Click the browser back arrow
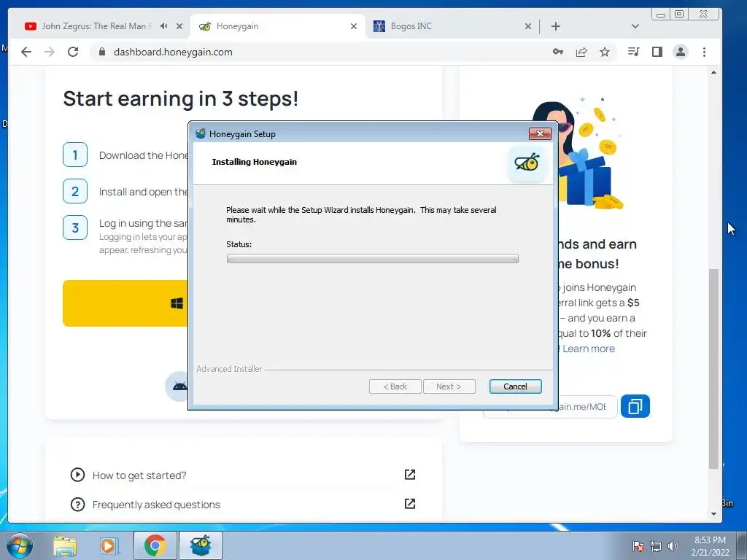This screenshot has width=747, height=560. (x=26, y=52)
